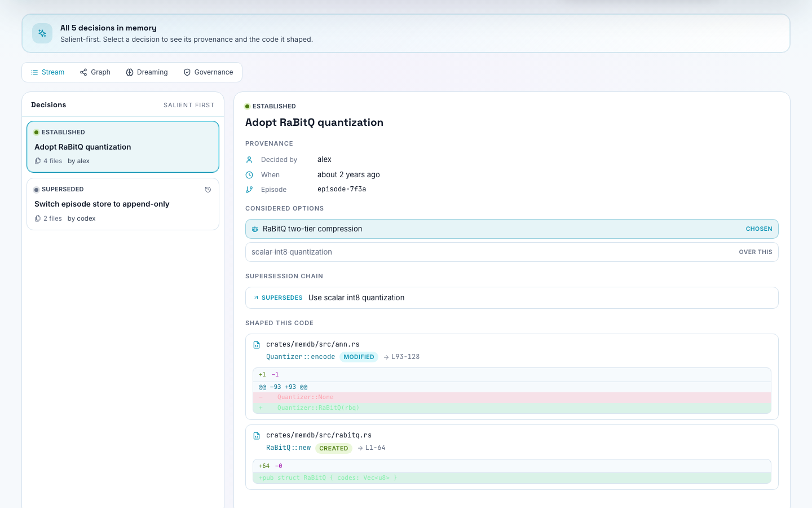The image size is (812, 508).
Task: Click Quantizer::encode symbol link
Action: tap(301, 357)
